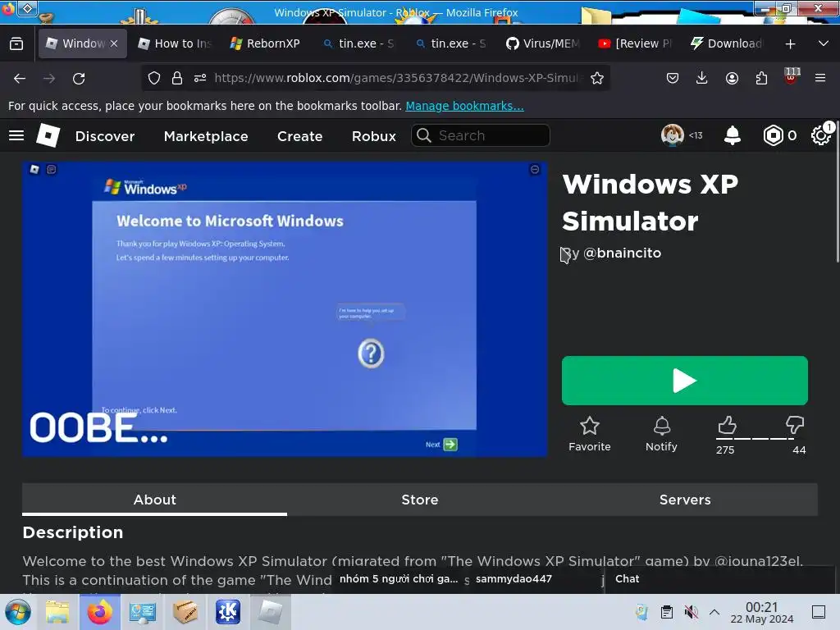Open site permissions icon in address bar
This screenshot has height=630, width=840.
200,78
